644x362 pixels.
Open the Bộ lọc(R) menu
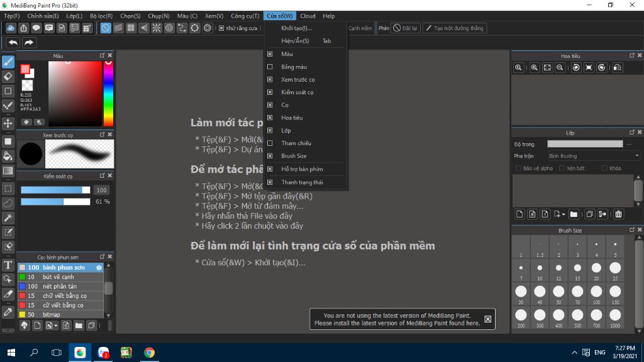(101, 16)
